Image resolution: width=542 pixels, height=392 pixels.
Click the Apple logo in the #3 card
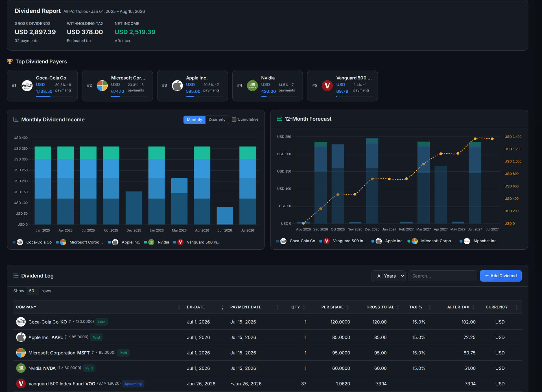pyautogui.click(x=177, y=86)
